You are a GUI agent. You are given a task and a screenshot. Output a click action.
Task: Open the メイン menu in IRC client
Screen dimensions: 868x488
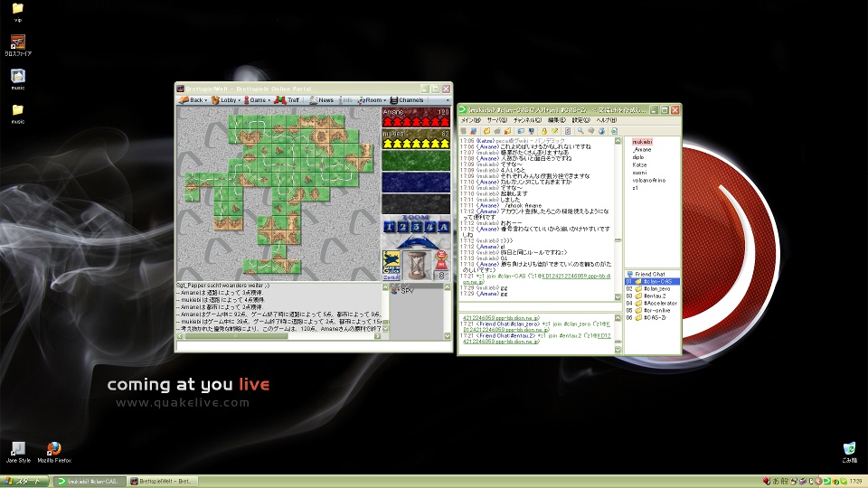(x=470, y=120)
